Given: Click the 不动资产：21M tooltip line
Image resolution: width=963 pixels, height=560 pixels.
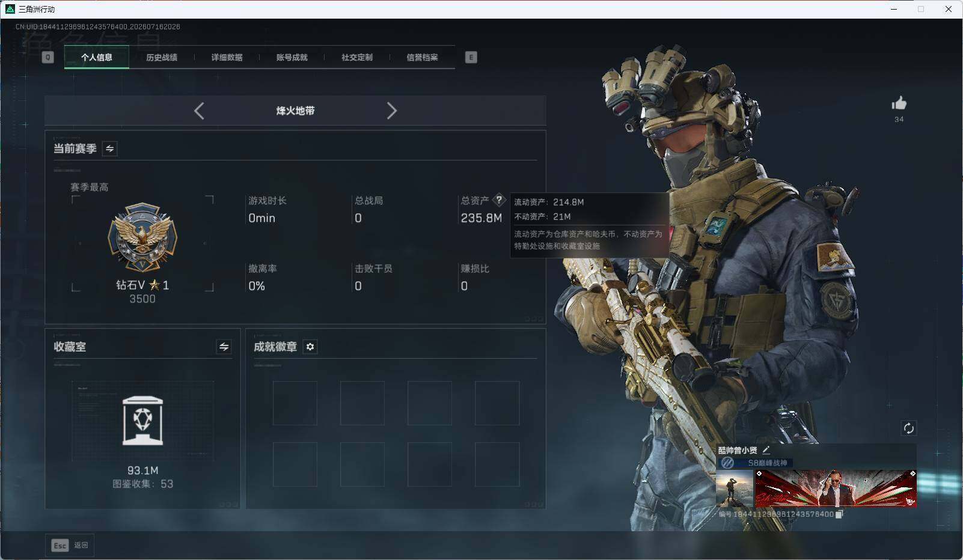Looking at the screenshot, I should (542, 216).
